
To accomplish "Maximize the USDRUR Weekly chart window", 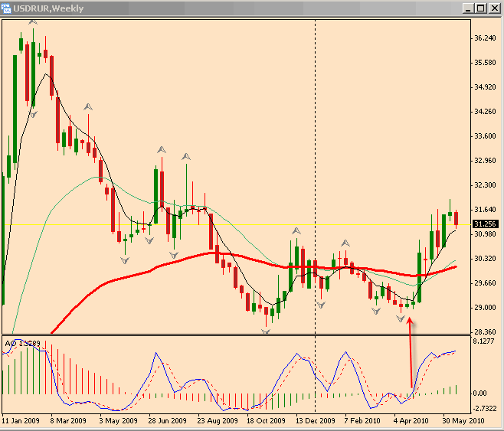I will click(481, 8).
